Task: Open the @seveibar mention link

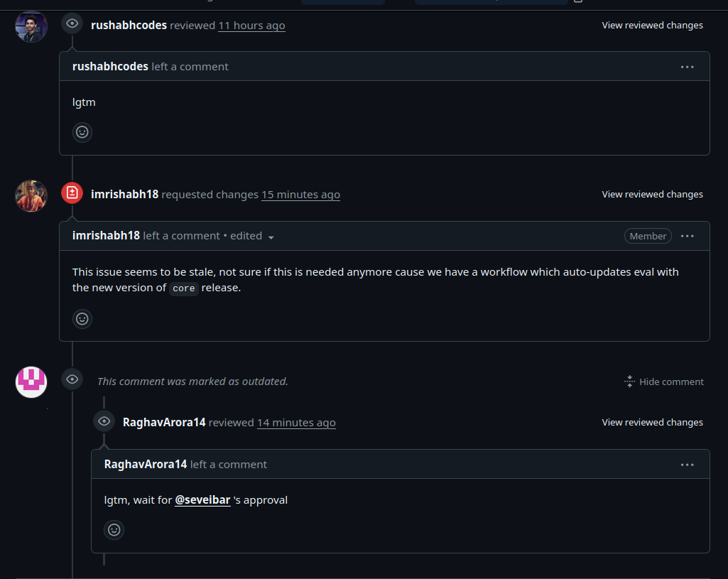Action: click(202, 500)
